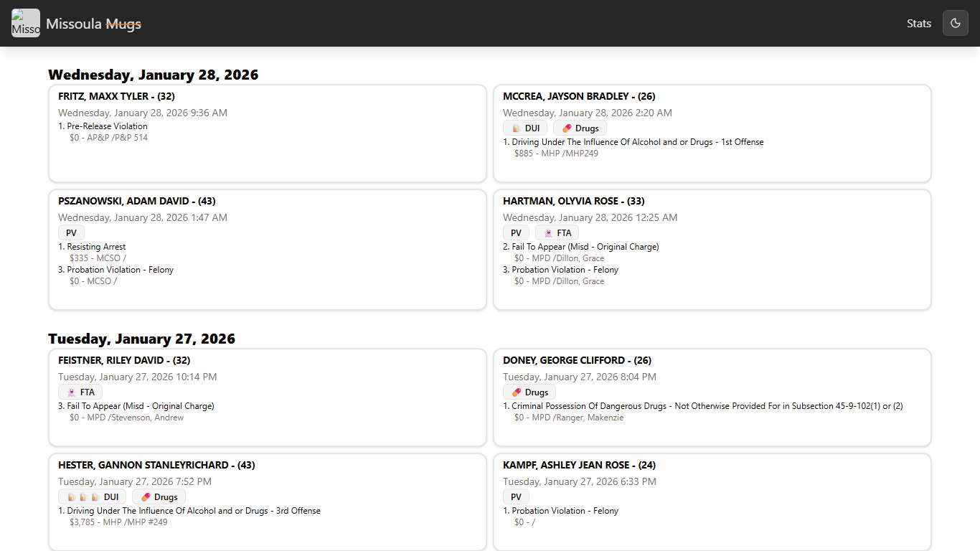Click the Missoula Mugs site title
The height and width of the screenshot is (551, 980).
click(93, 24)
